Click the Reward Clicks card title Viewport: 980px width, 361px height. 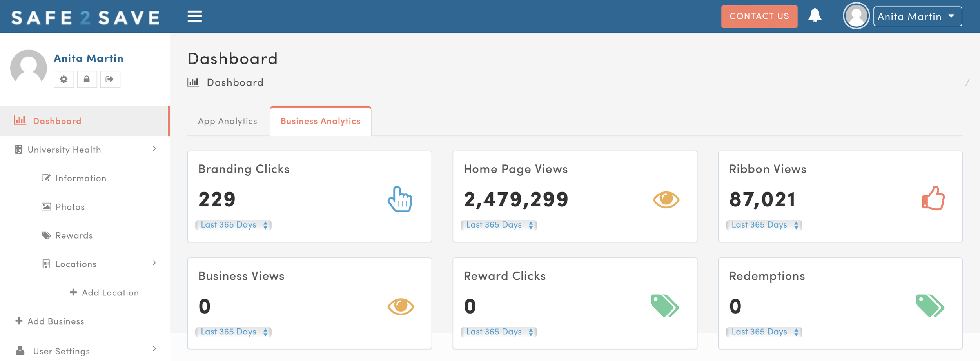click(x=505, y=276)
